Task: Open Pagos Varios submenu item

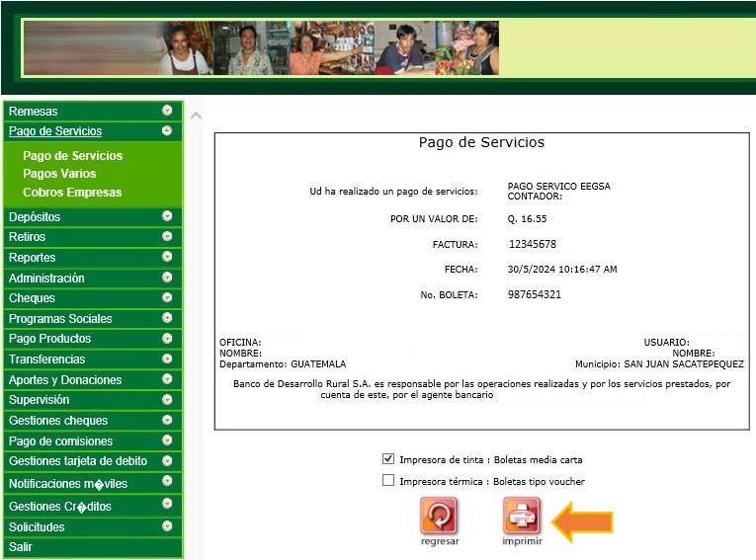Action: click(59, 174)
